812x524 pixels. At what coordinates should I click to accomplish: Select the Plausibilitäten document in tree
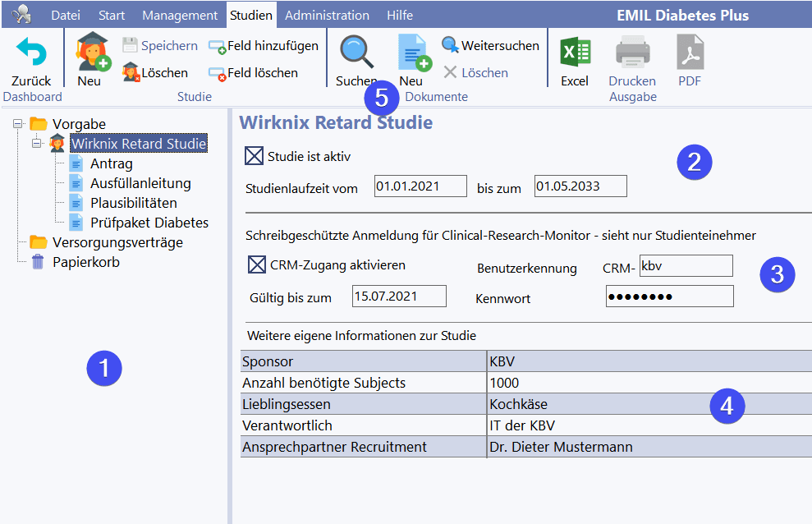[133, 203]
